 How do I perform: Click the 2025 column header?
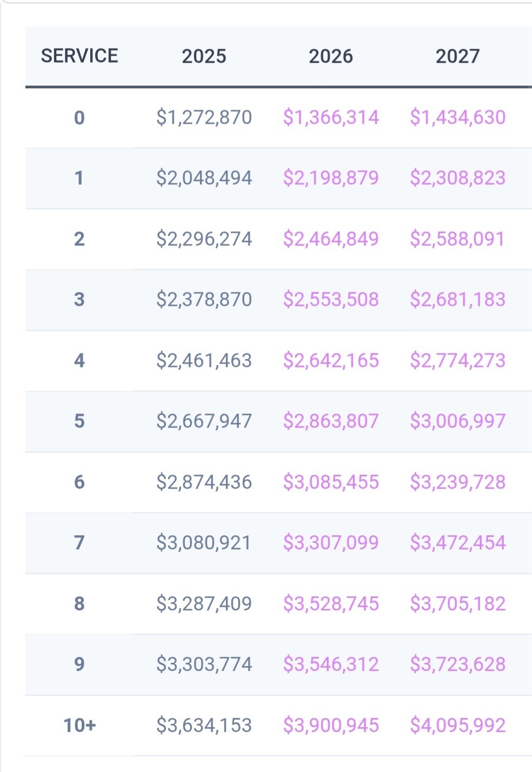(x=204, y=56)
